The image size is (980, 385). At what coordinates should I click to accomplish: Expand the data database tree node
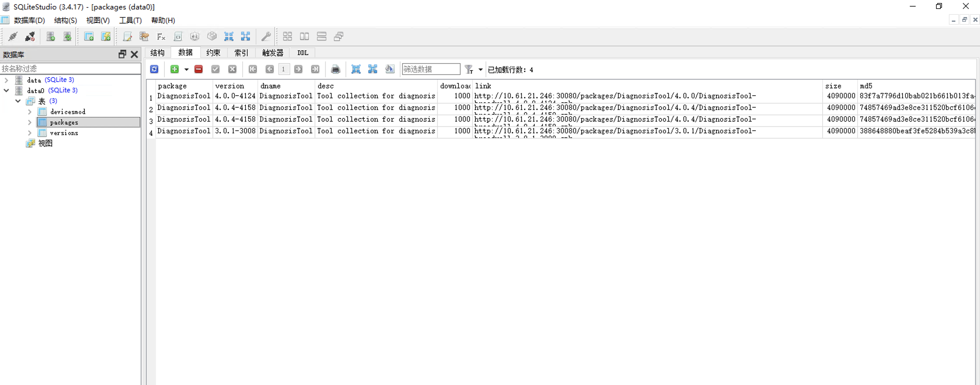point(6,80)
